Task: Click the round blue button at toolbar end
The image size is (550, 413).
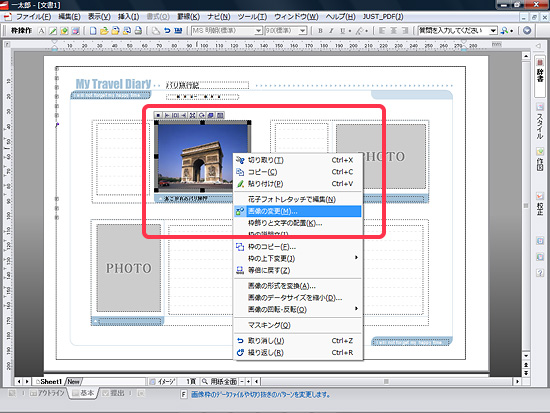Action: pyautogui.click(x=527, y=31)
